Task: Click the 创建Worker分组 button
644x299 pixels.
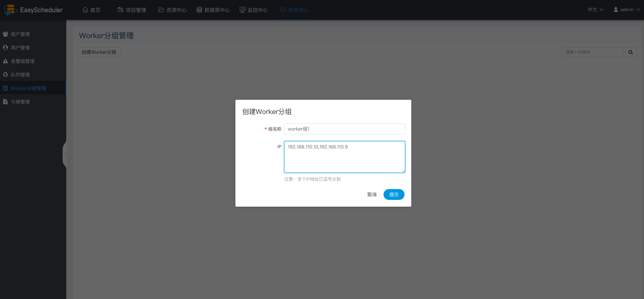Action: pos(99,52)
